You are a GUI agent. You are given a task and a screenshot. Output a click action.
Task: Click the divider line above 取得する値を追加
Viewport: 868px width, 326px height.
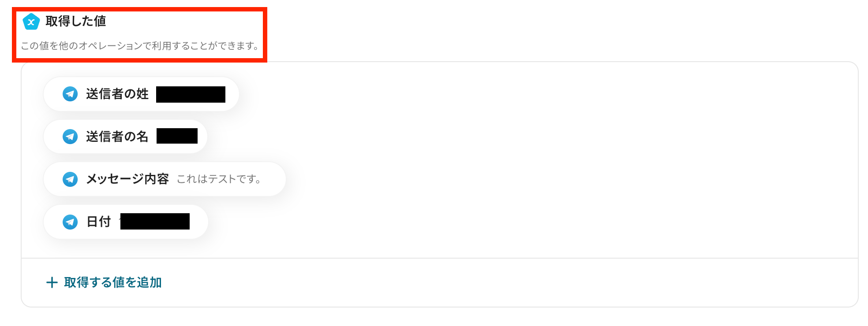pyautogui.click(x=440, y=258)
